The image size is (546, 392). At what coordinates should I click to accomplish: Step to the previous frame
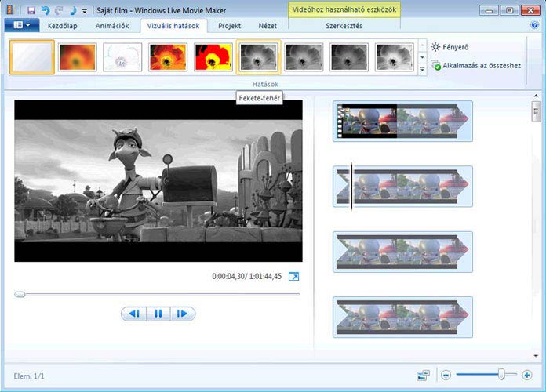(134, 314)
